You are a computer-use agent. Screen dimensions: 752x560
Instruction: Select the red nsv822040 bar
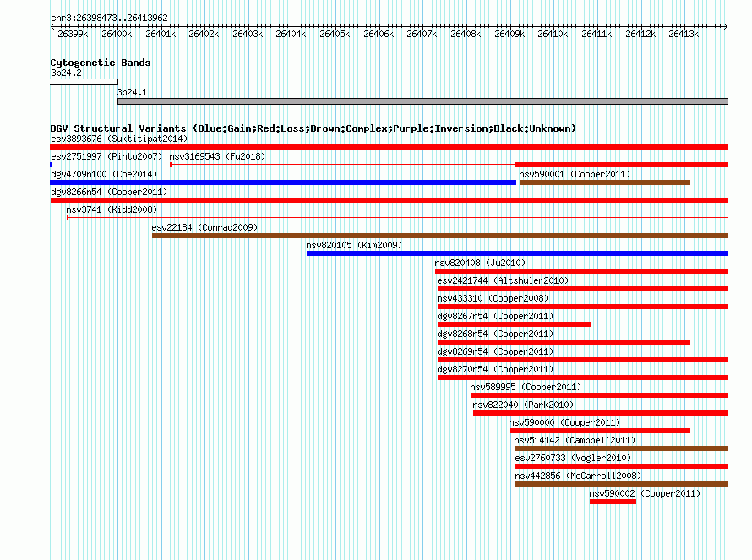(601, 413)
